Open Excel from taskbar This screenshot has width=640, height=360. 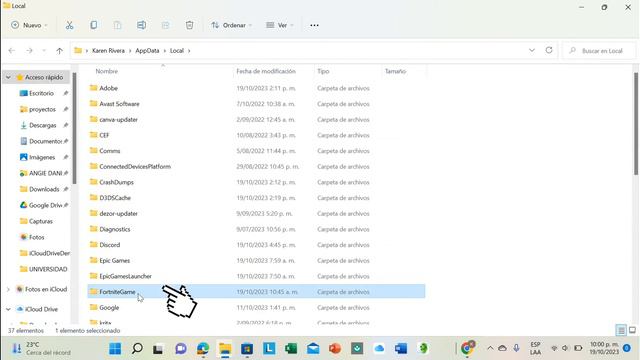click(x=291, y=349)
